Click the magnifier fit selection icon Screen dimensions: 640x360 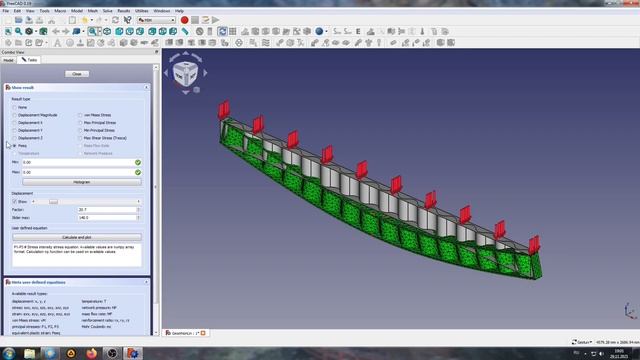[x=18, y=31]
